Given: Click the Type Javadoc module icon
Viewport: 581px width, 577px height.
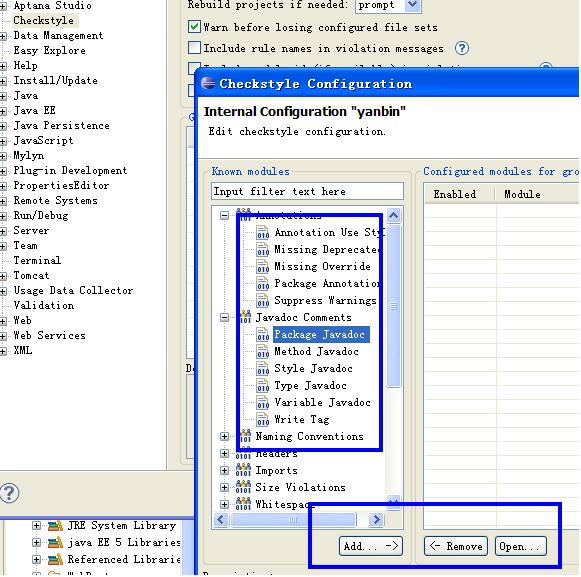Looking at the screenshot, I should (x=262, y=386).
